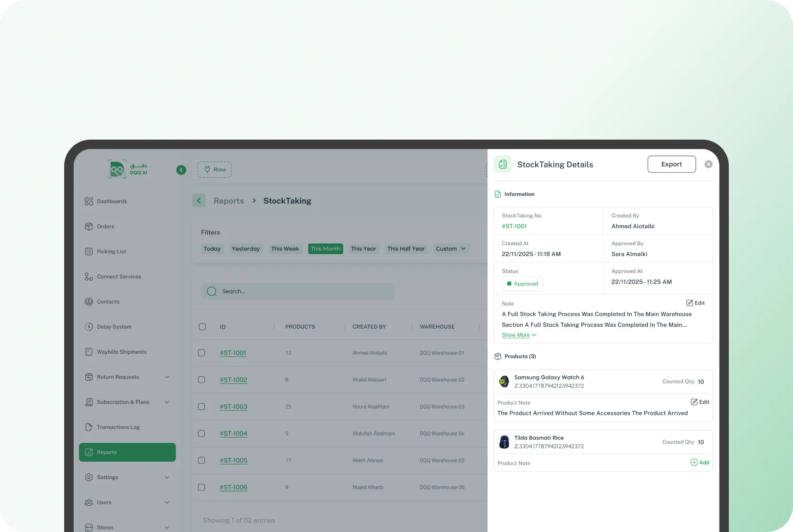The image size is (793, 532).
Task: Click the Products (3) box icon
Action: coord(498,357)
